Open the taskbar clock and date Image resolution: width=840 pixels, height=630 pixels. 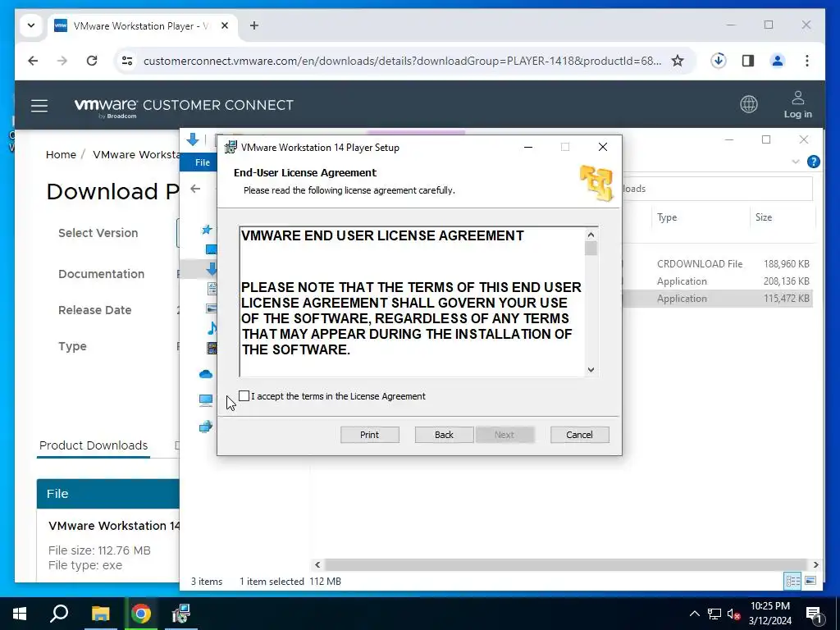click(x=769, y=614)
